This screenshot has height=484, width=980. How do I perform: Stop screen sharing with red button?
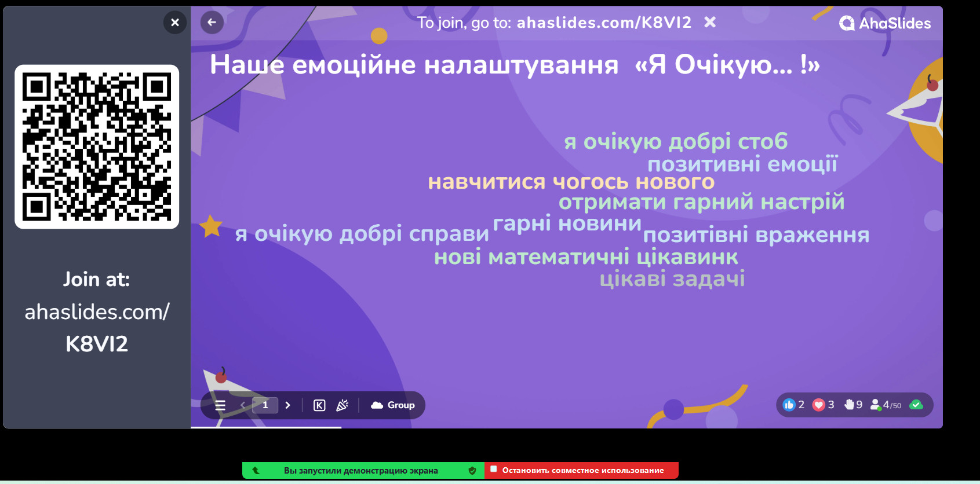[x=582, y=470]
